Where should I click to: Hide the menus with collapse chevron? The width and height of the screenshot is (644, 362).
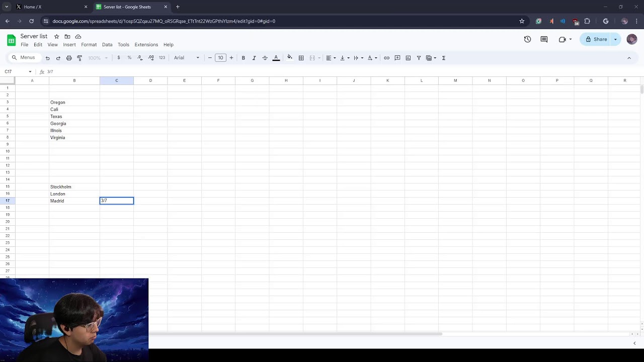click(x=629, y=58)
